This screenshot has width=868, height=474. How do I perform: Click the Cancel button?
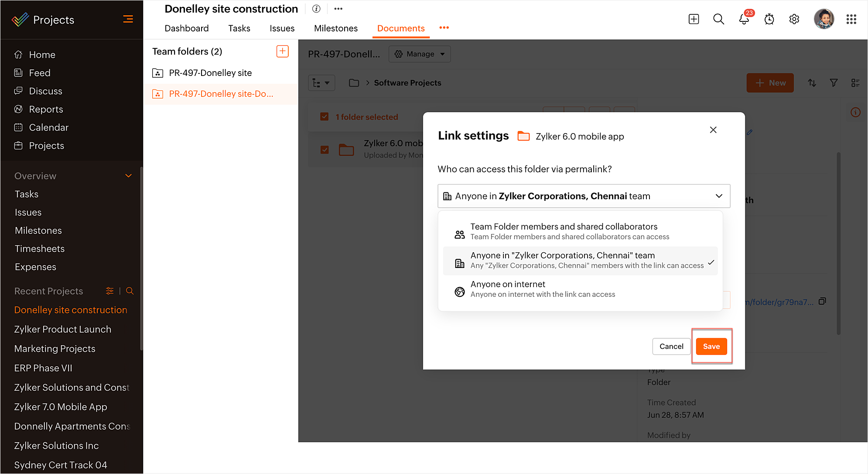671,347
